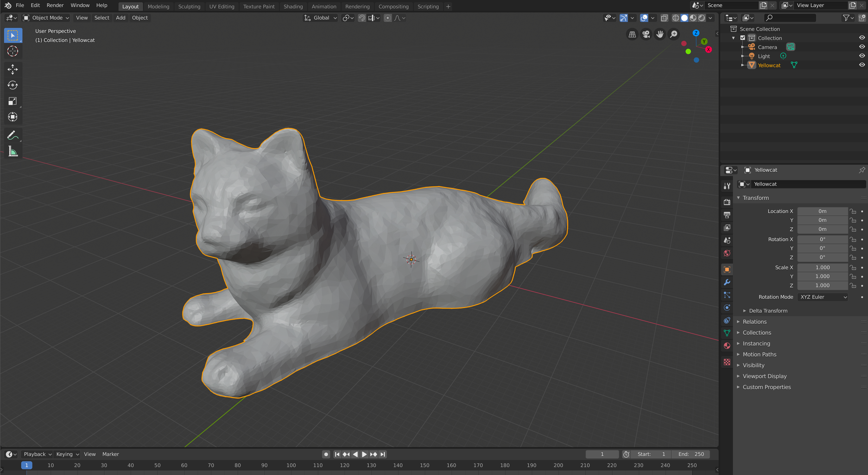Open the Keying popover in timeline
The width and height of the screenshot is (868, 475).
[67, 454]
